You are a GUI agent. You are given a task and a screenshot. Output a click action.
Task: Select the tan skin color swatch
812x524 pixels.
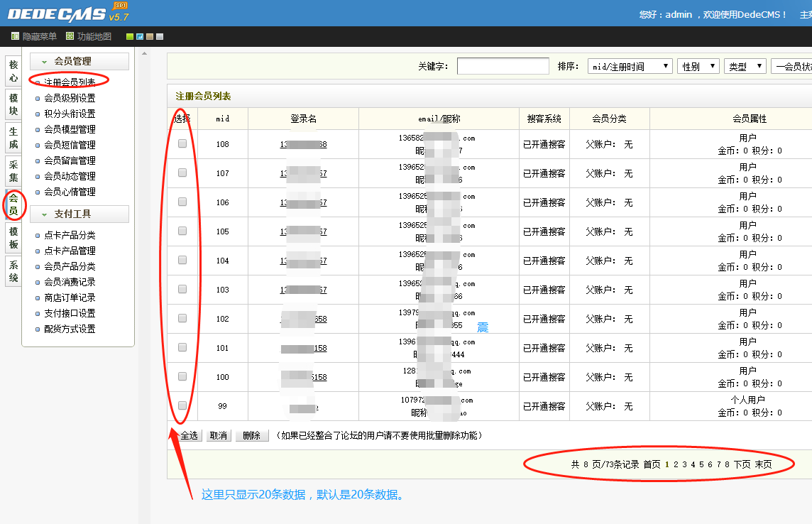(x=150, y=37)
